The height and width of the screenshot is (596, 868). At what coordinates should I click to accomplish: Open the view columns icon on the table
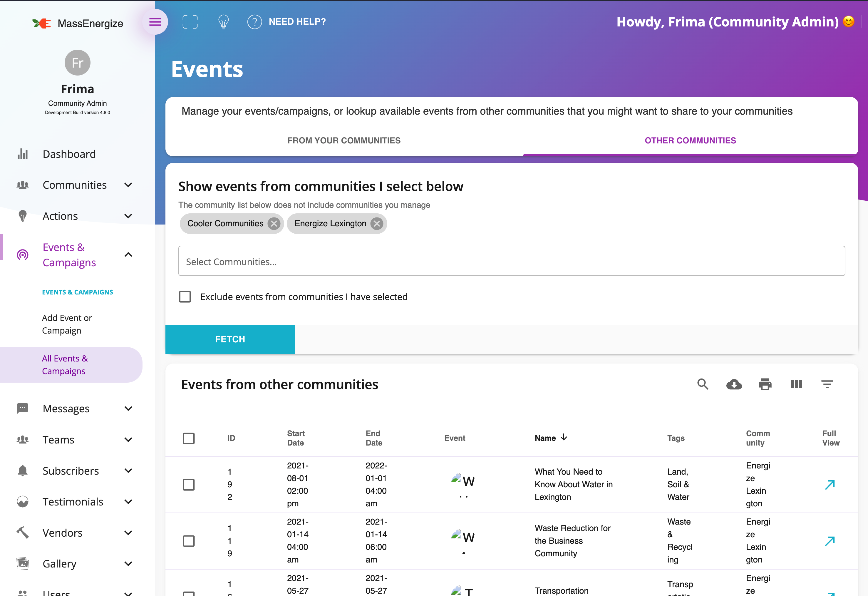pos(796,384)
